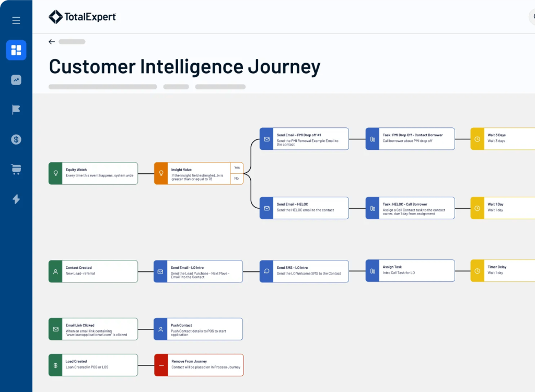Viewport: 535px width, 392px height.
Task: Select the Send SMS - LO Intro node
Action: pyautogui.click(x=304, y=271)
